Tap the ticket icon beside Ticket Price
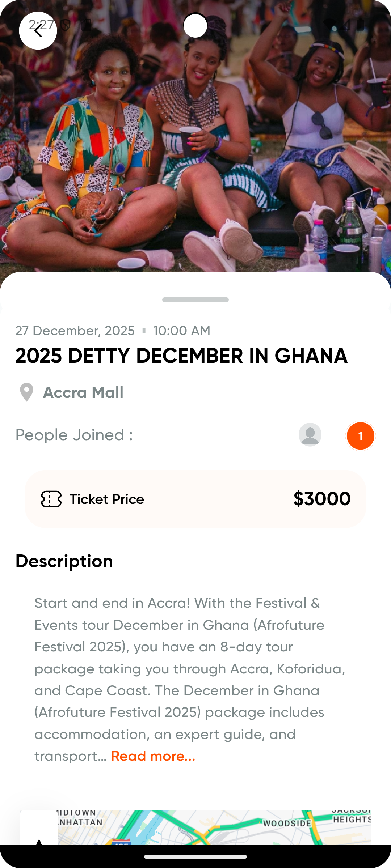This screenshot has width=391, height=868. pyautogui.click(x=51, y=499)
